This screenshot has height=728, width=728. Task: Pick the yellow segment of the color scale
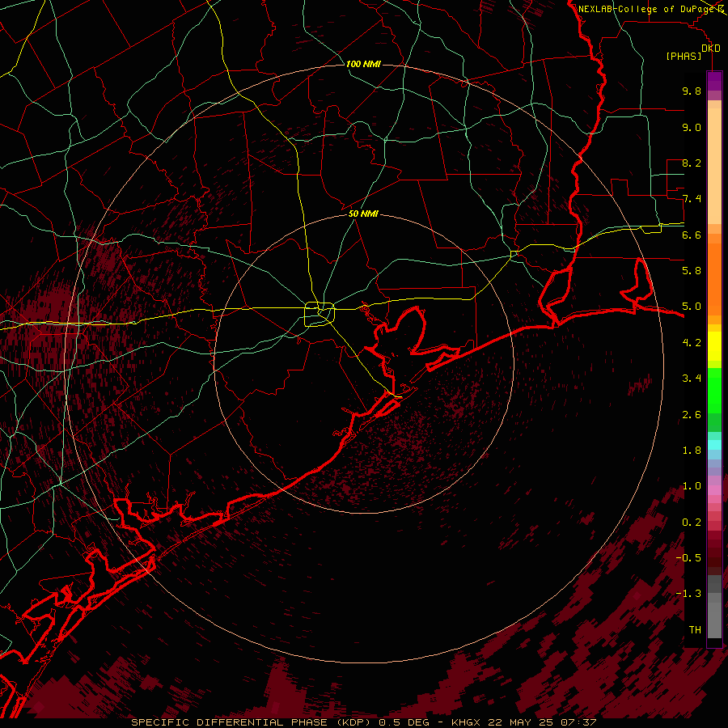click(714, 346)
